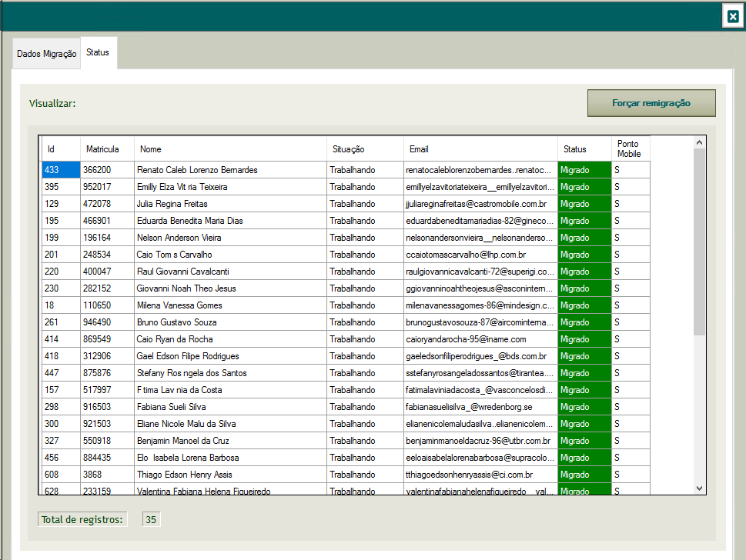Image resolution: width=746 pixels, height=560 pixels.
Task: Select Milena Vanessa Gomes name cell
Action: (230, 305)
